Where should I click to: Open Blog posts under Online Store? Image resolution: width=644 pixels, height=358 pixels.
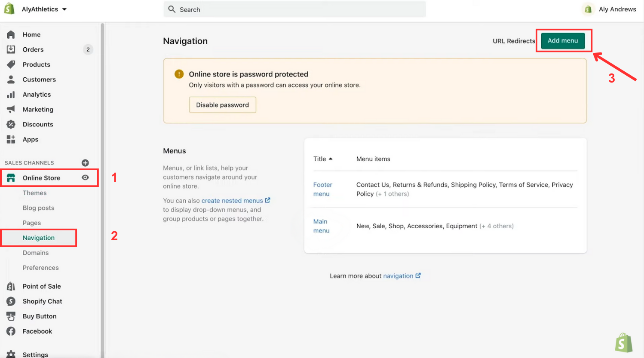coord(38,208)
